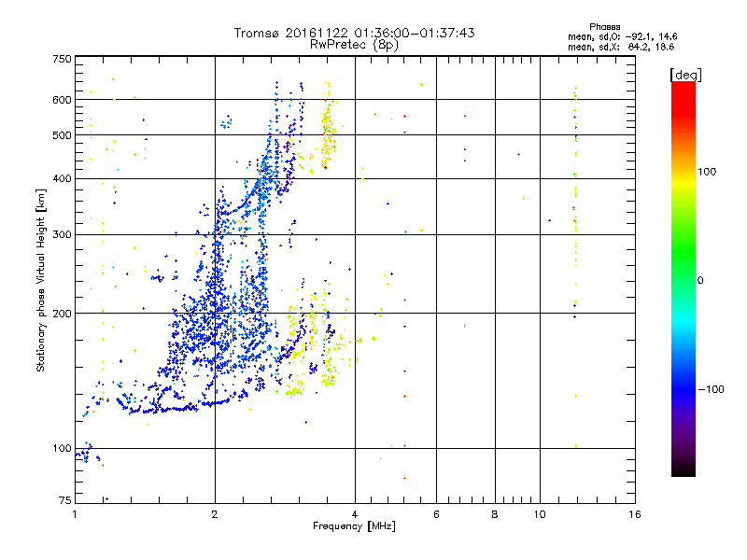Click x-axis tick label '6'
Screen dimensions: 747x560
436,514
